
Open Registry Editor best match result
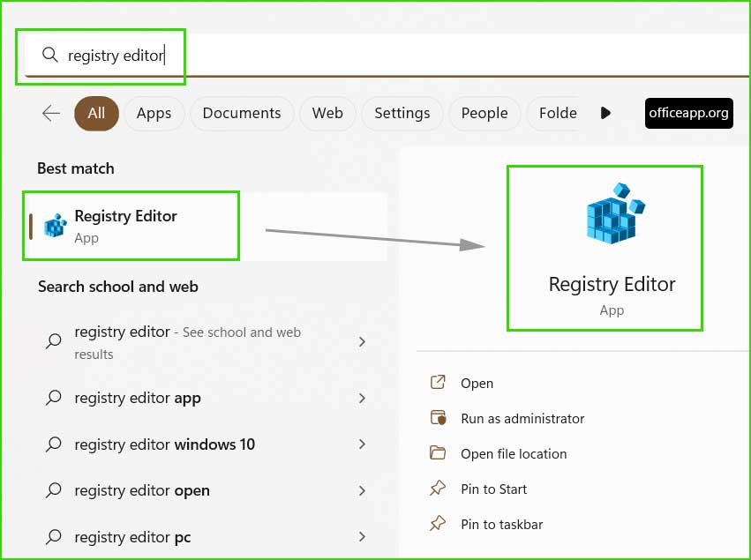coord(205,227)
